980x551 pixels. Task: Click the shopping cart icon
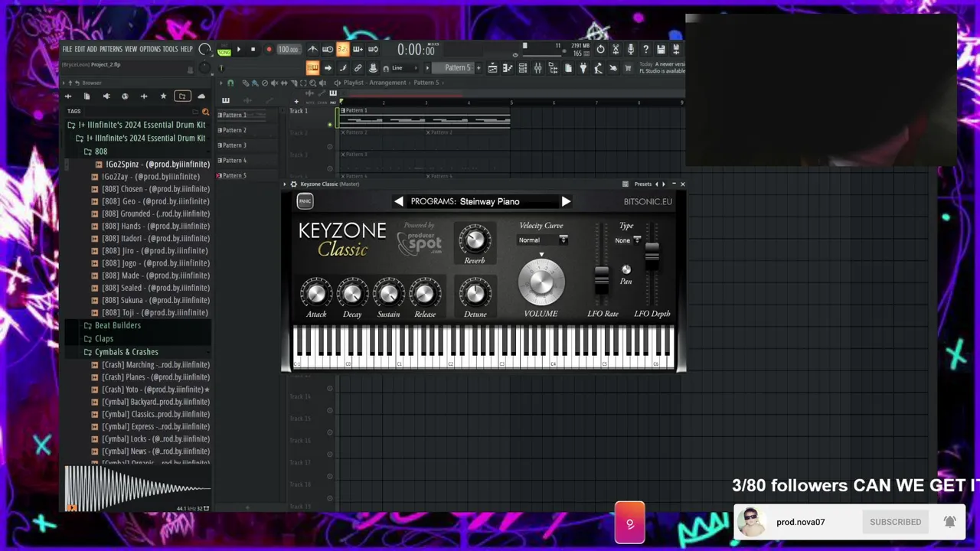(628, 67)
